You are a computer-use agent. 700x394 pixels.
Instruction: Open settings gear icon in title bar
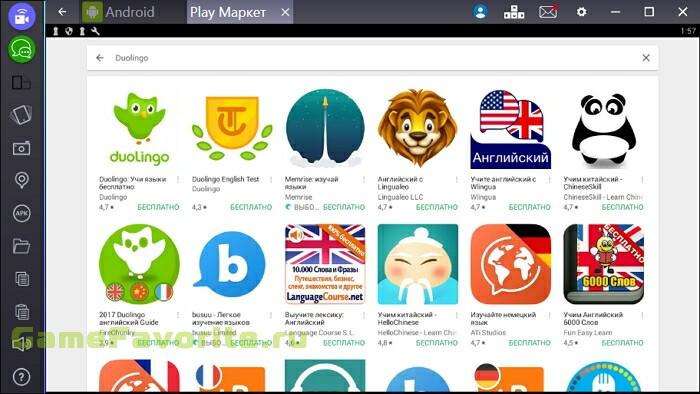click(581, 12)
